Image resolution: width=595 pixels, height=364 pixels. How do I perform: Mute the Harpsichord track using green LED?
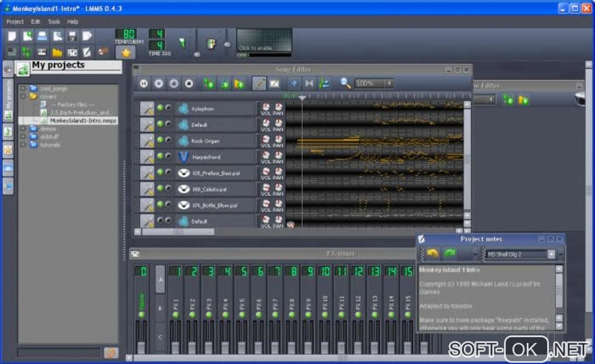tap(160, 156)
